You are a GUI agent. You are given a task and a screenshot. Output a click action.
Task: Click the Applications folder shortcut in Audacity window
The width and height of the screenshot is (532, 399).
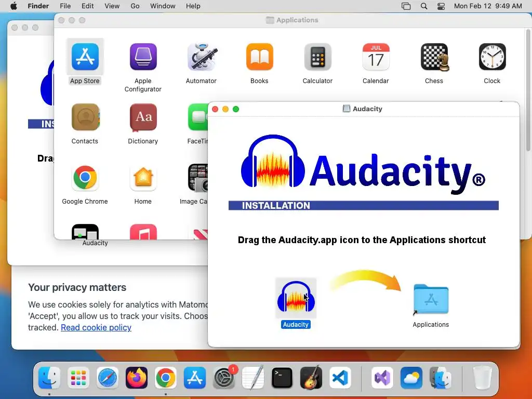point(431,300)
